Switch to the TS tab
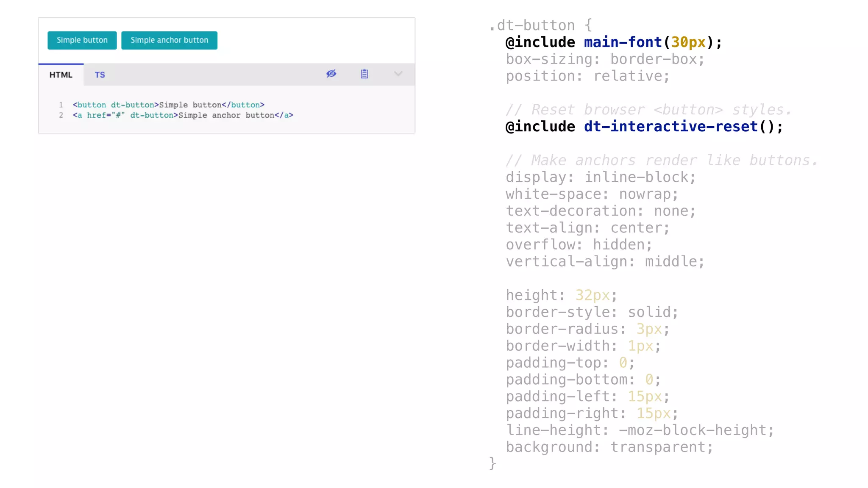The width and height of the screenshot is (868, 488). pyautogui.click(x=100, y=75)
